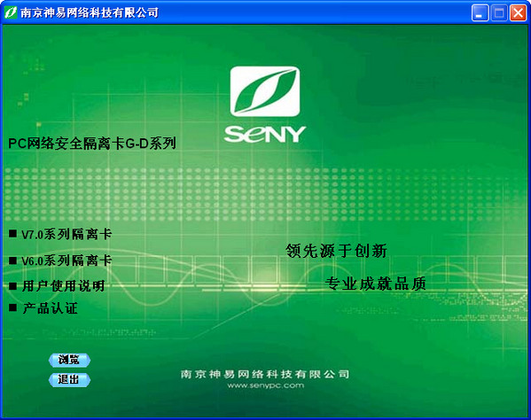Viewport: 531px width, 420px height.
Task: Minimize the application window
Action: (480, 13)
